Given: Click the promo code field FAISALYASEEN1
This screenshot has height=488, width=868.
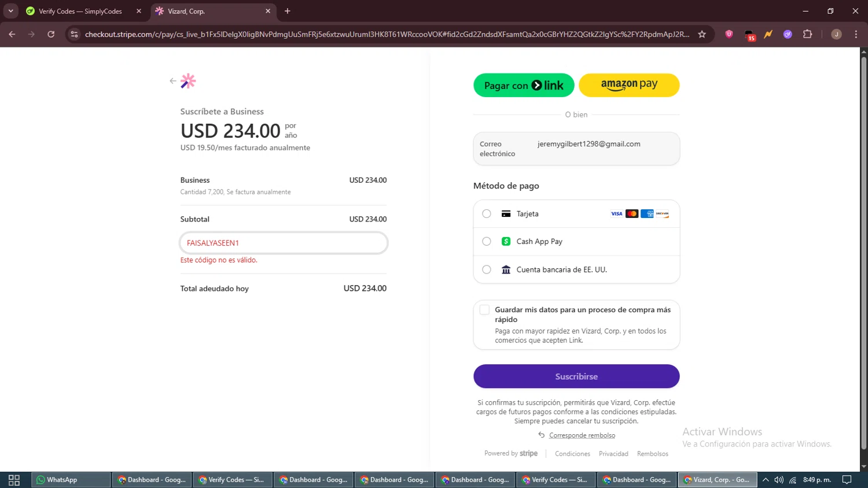Looking at the screenshot, I should pyautogui.click(x=284, y=243).
